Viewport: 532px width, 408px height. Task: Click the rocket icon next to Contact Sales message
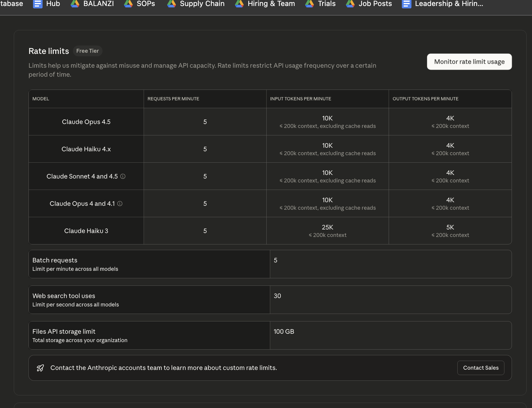pyautogui.click(x=40, y=368)
